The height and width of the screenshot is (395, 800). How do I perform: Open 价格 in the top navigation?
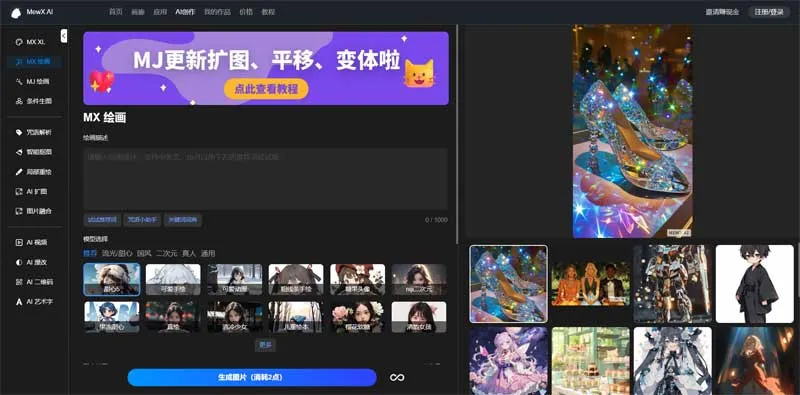point(246,12)
